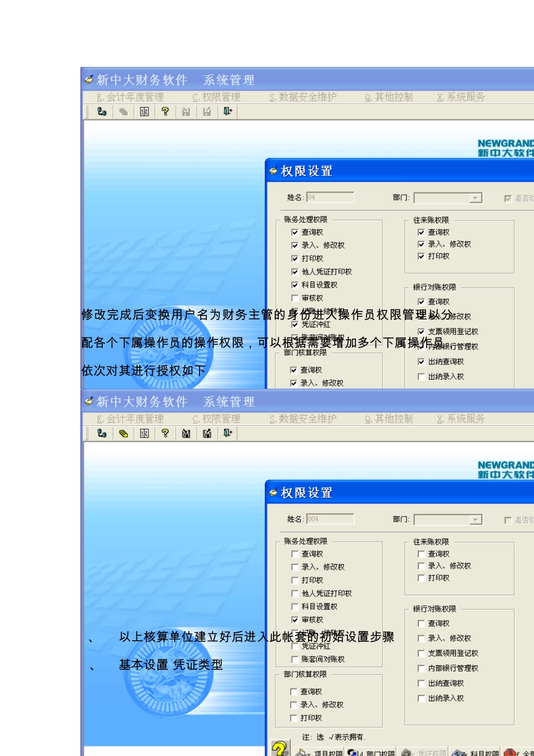Open K.会计年度管理 menu in user 04 window
This screenshot has height=756, width=534.
pos(130,97)
